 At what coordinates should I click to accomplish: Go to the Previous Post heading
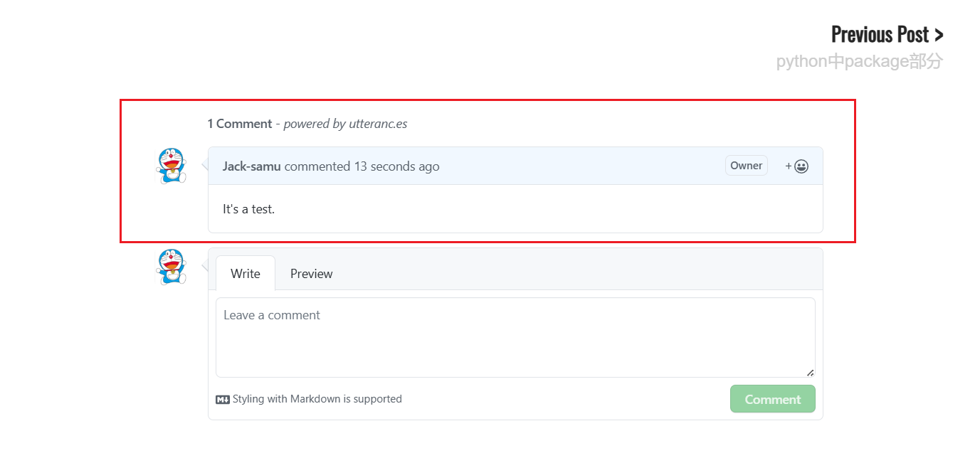click(880, 35)
